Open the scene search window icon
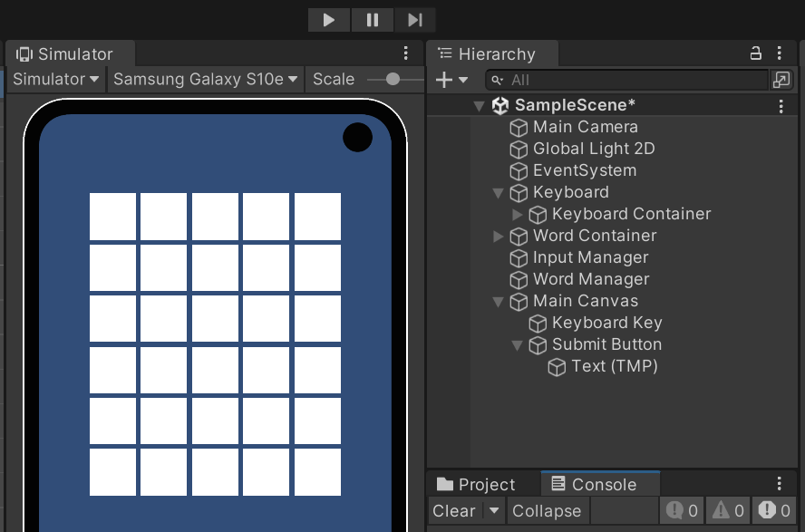This screenshot has height=532, width=805. [x=781, y=80]
